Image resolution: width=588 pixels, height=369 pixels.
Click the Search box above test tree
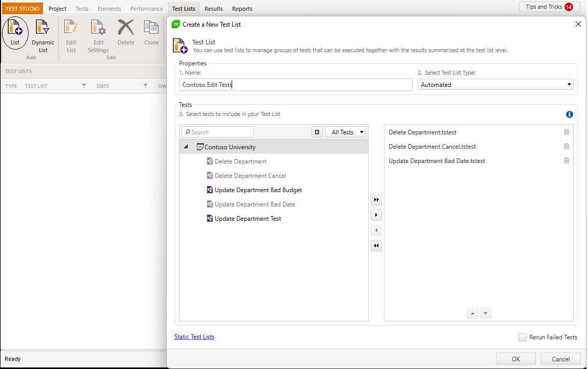[x=217, y=132]
